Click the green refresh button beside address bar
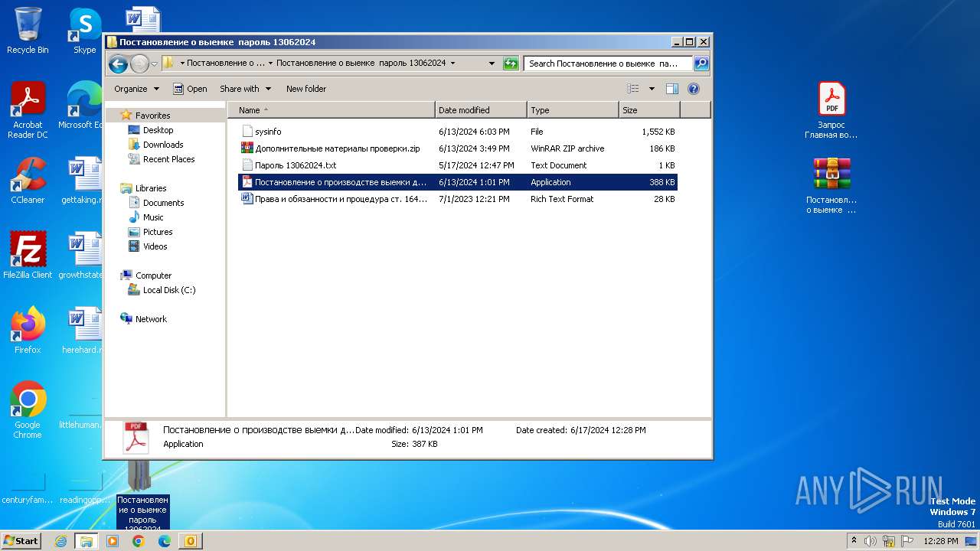The height and width of the screenshot is (551, 980). (511, 64)
